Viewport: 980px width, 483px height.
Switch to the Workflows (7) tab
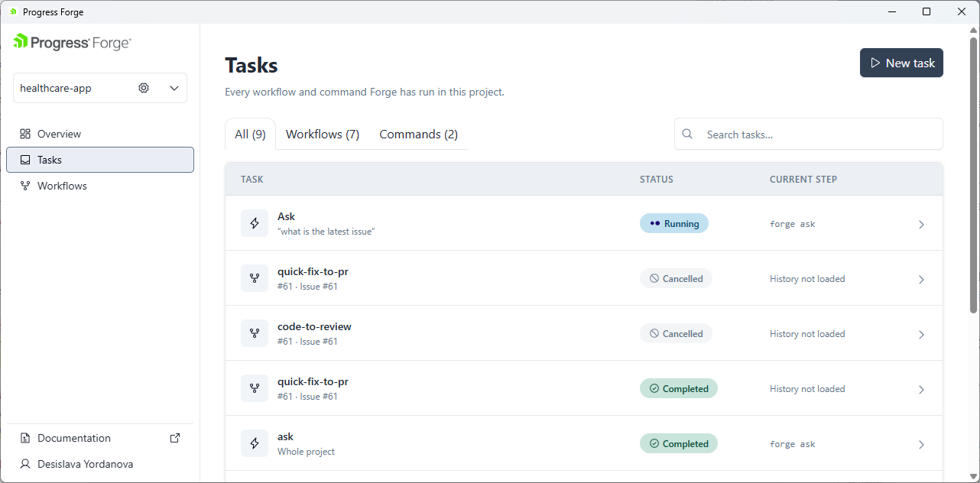pyautogui.click(x=323, y=134)
